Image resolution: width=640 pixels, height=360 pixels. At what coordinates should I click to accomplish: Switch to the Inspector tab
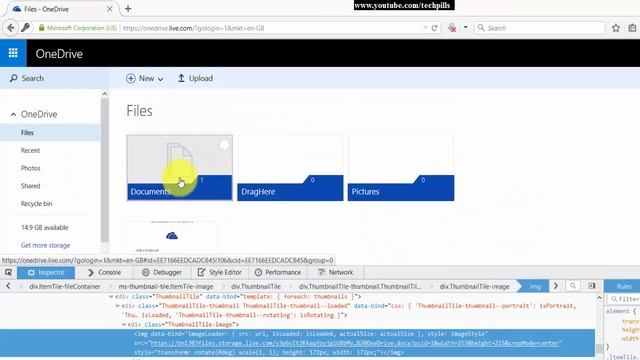46,272
